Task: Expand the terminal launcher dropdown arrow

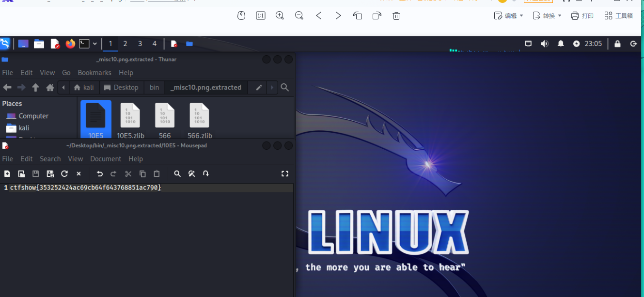Action: (95, 44)
